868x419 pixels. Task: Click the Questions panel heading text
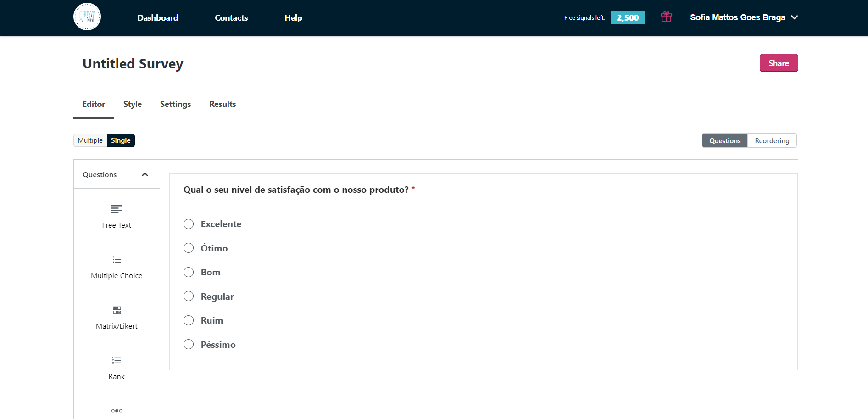(x=100, y=175)
